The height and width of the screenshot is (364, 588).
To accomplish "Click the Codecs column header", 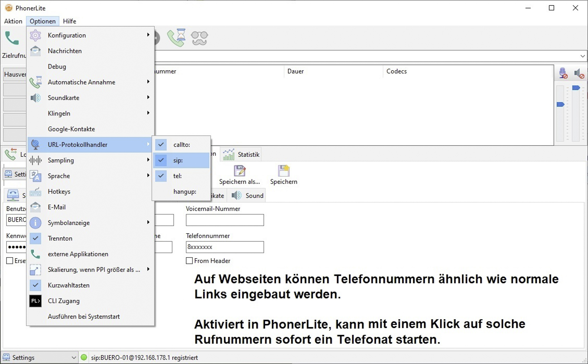I will [468, 71].
